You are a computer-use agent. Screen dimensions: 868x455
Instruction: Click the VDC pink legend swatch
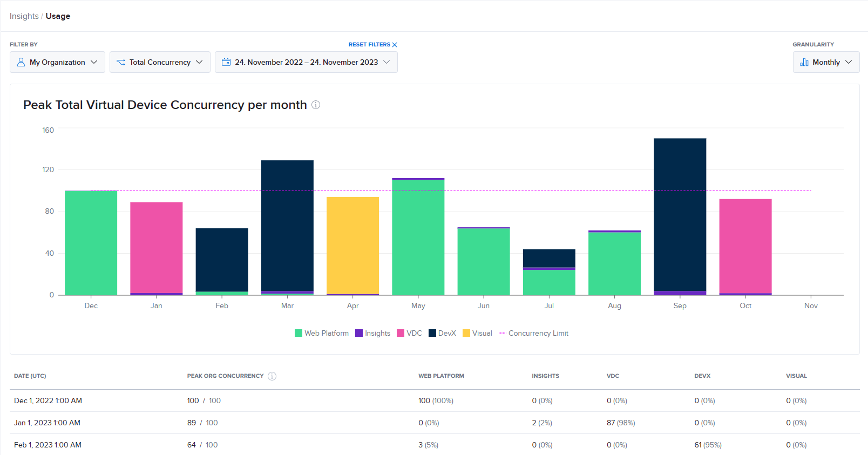point(401,333)
